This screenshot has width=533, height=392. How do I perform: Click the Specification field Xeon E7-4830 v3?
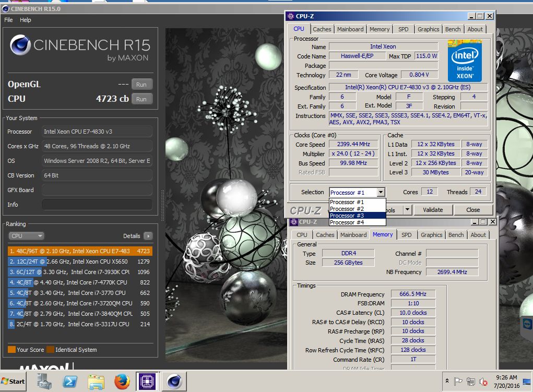[408, 87]
